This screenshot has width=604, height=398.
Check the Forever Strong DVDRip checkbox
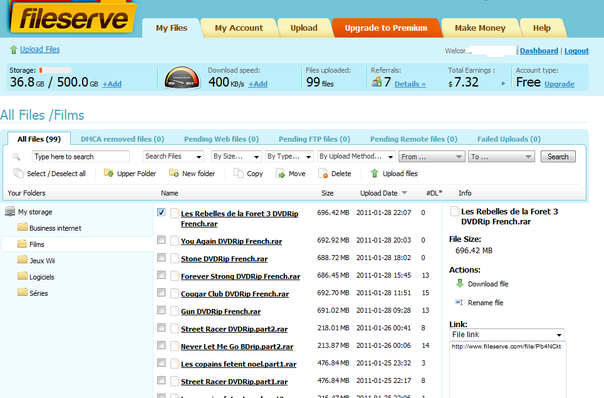[x=161, y=275]
